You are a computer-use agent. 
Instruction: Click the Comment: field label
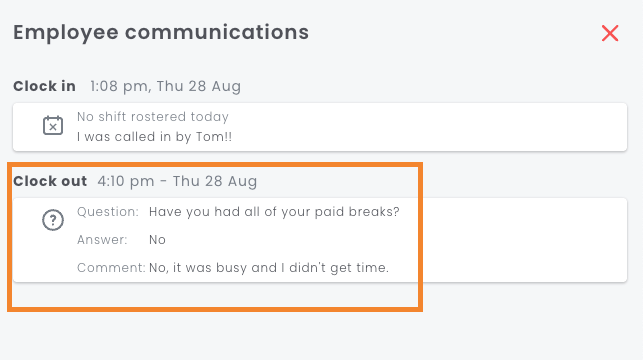pos(111,268)
